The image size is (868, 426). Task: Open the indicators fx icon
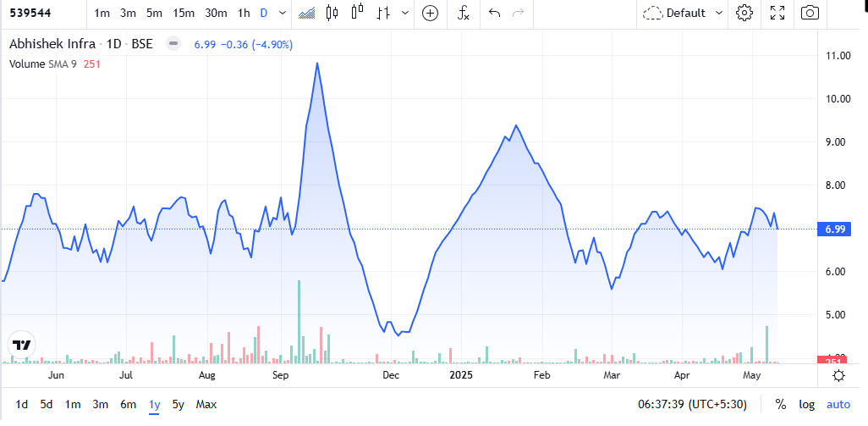point(464,14)
